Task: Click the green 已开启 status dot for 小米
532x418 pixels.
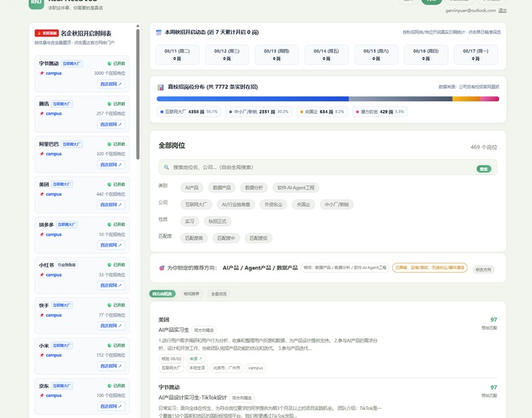Action: tap(109, 346)
